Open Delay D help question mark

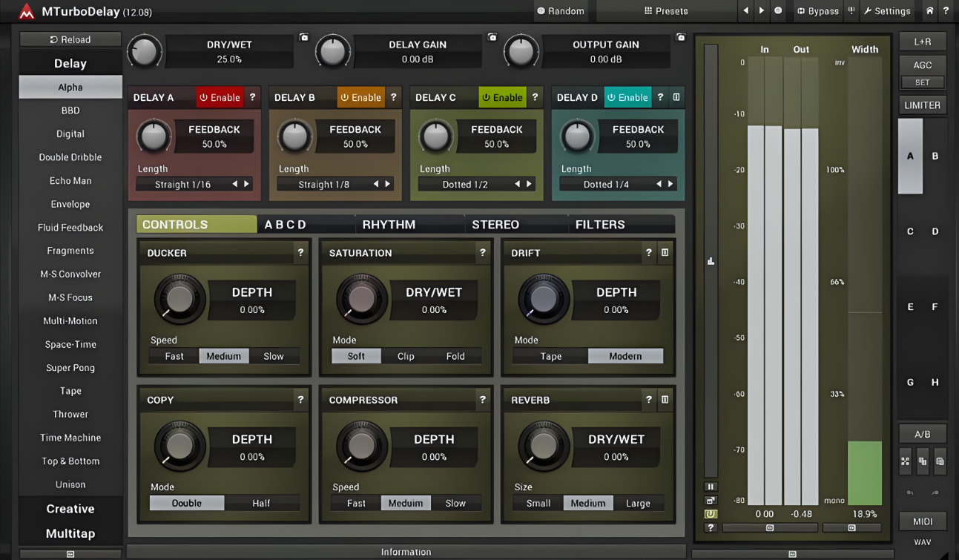click(x=660, y=97)
